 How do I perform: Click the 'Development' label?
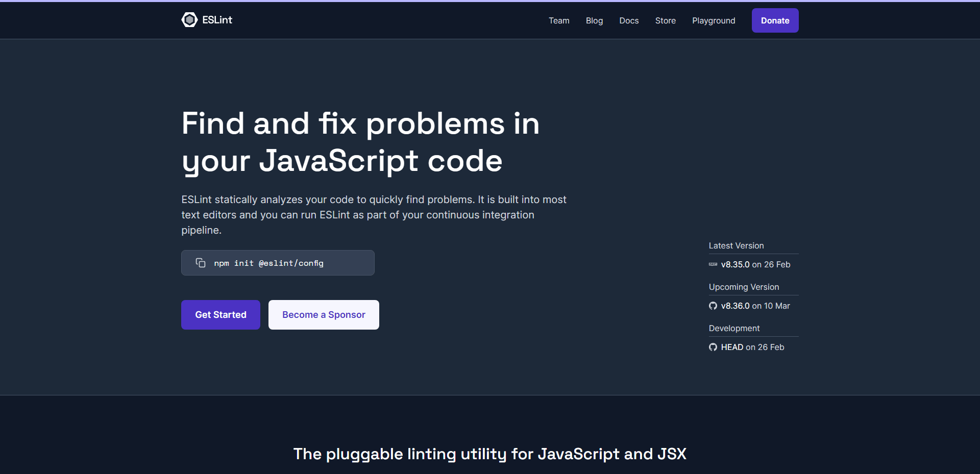[x=734, y=328]
